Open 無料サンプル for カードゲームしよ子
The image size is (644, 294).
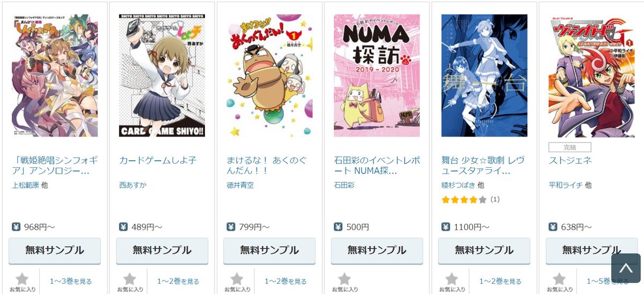(162, 250)
